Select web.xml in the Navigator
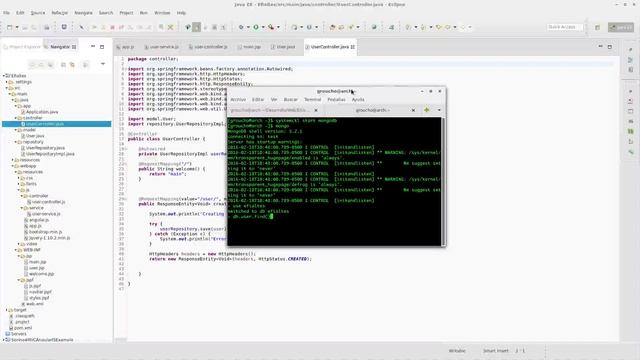Image resolution: width=640 pixels, height=360 pixels. [32, 304]
